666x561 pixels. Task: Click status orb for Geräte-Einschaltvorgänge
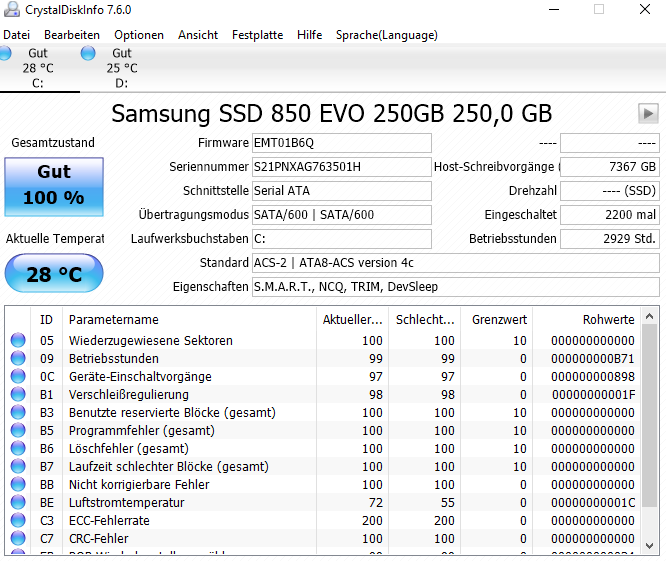coord(18,376)
